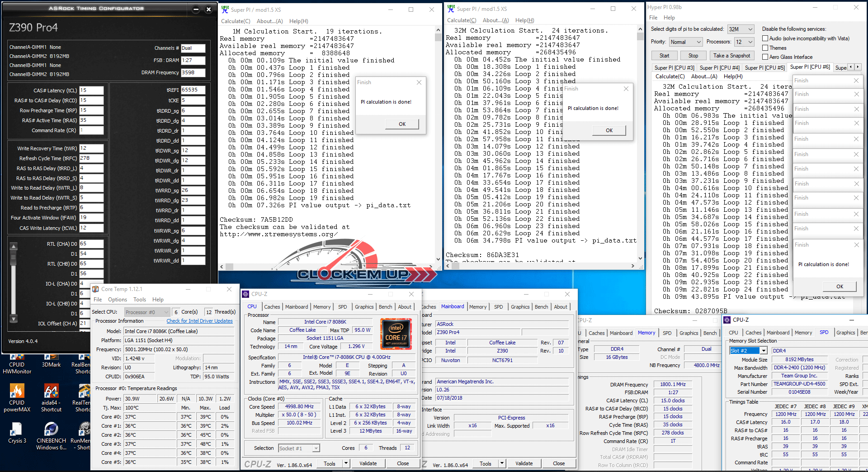Toggle the Themes checkbox in Hyper PI
The width and height of the screenshot is (868, 472).
point(765,48)
